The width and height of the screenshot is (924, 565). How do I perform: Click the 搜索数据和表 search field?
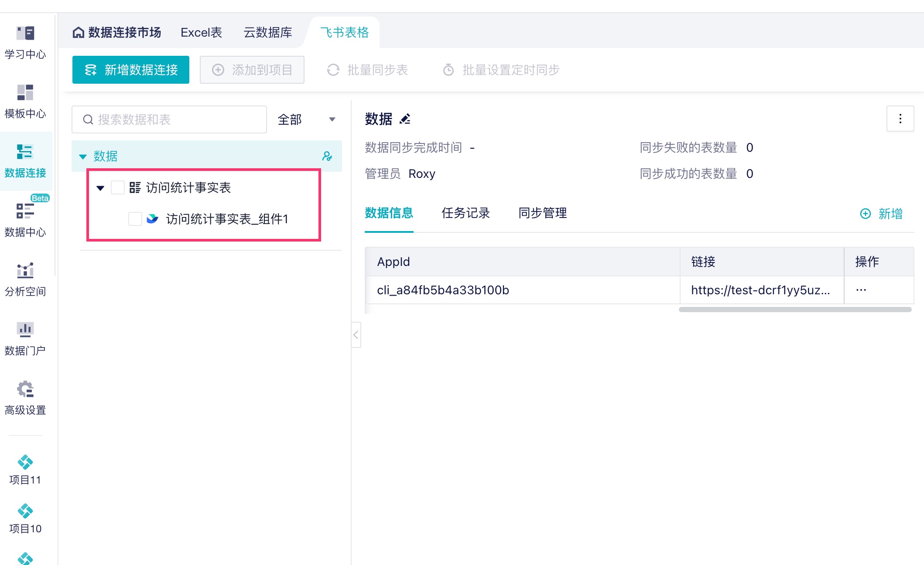point(175,119)
